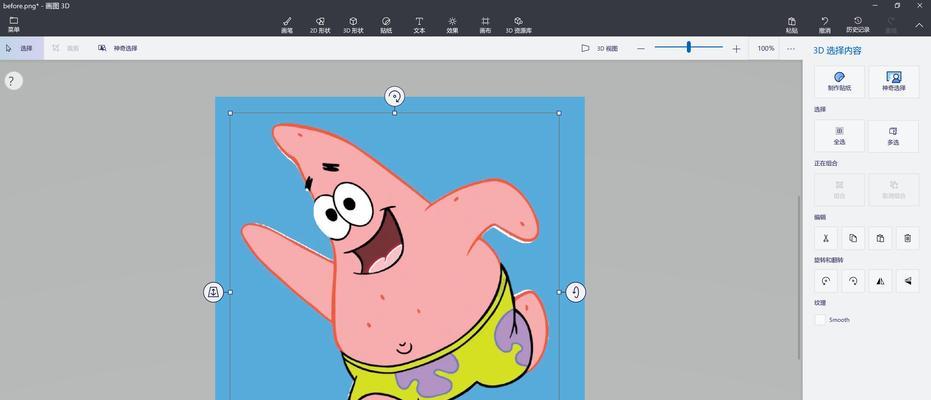Zoom in with the plus button
This screenshot has height=400, width=931.
coord(736,49)
